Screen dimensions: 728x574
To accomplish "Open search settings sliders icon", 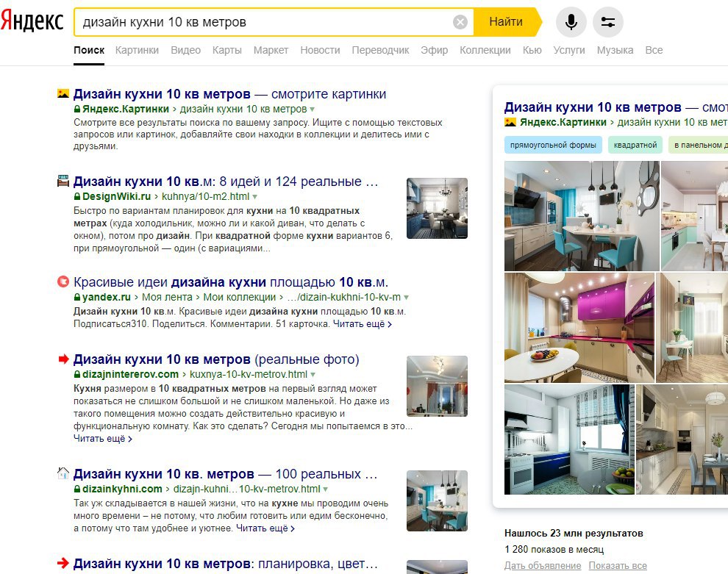I will coord(607,22).
